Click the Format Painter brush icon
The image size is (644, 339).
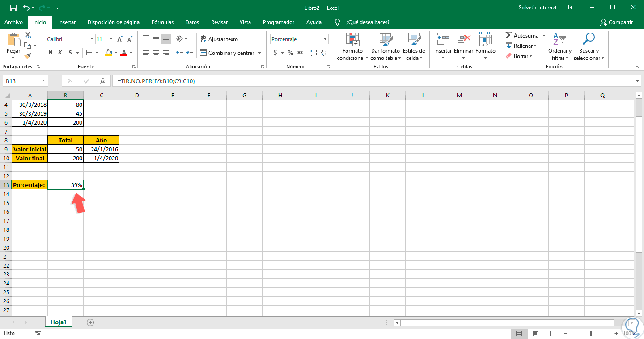[x=28, y=56]
